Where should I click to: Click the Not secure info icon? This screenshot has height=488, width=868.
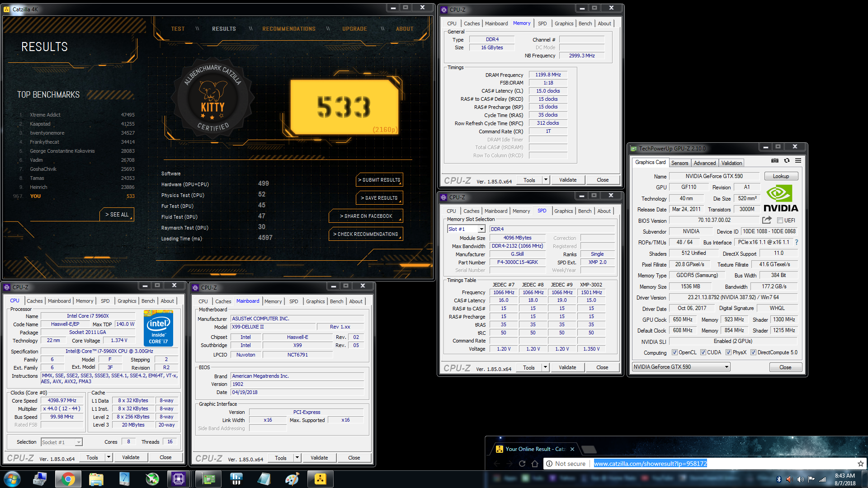pyautogui.click(x=549, y=464)
